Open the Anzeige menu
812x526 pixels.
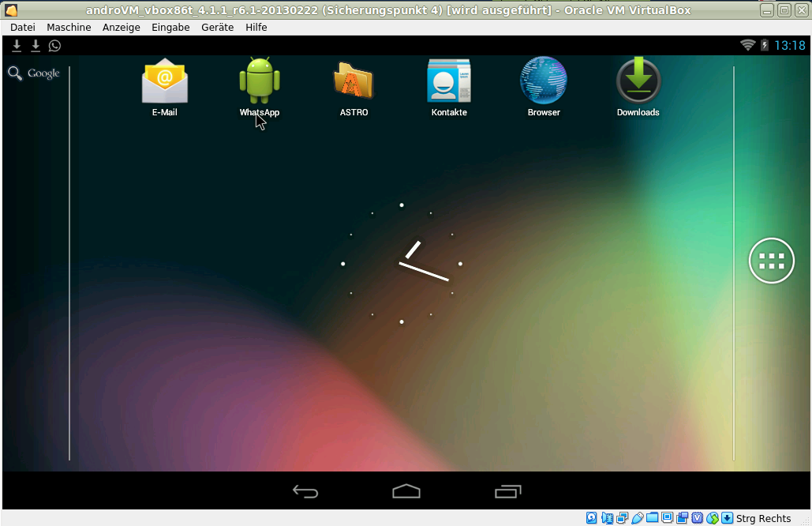pyautogui.click(x=122, y=27)
